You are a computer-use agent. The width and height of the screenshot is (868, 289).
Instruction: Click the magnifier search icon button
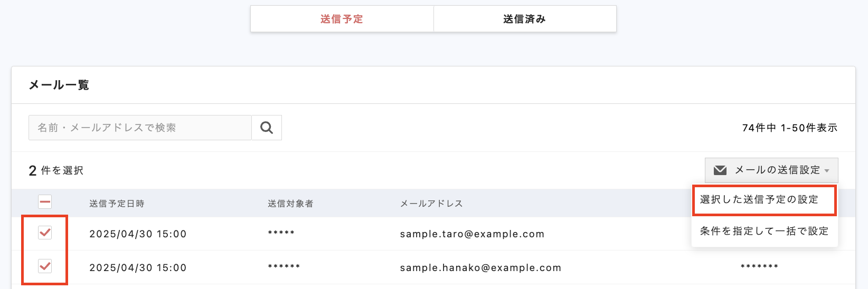(267, 128)
